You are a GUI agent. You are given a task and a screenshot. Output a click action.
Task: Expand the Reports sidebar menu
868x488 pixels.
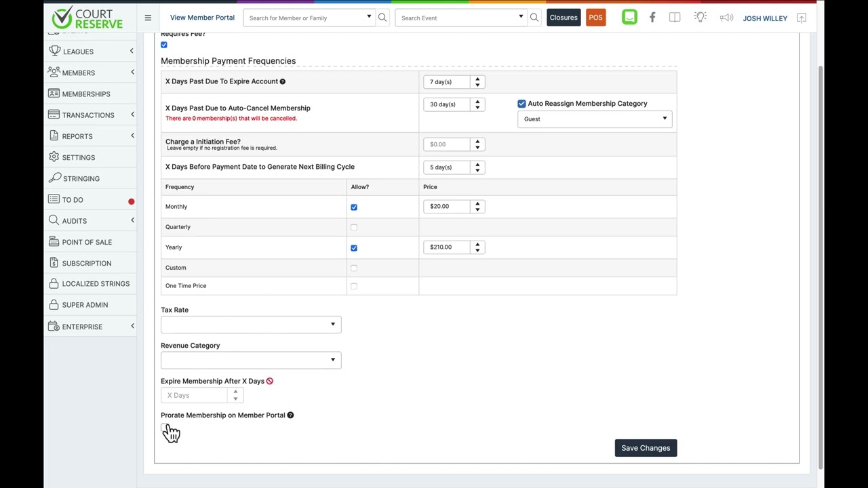tap(77, 136)
